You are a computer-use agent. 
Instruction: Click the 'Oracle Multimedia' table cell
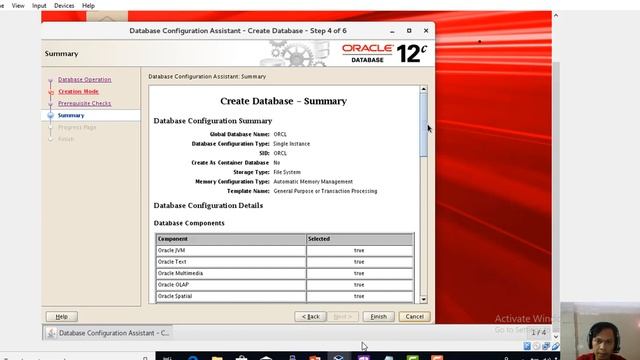[x=231, y=273]
